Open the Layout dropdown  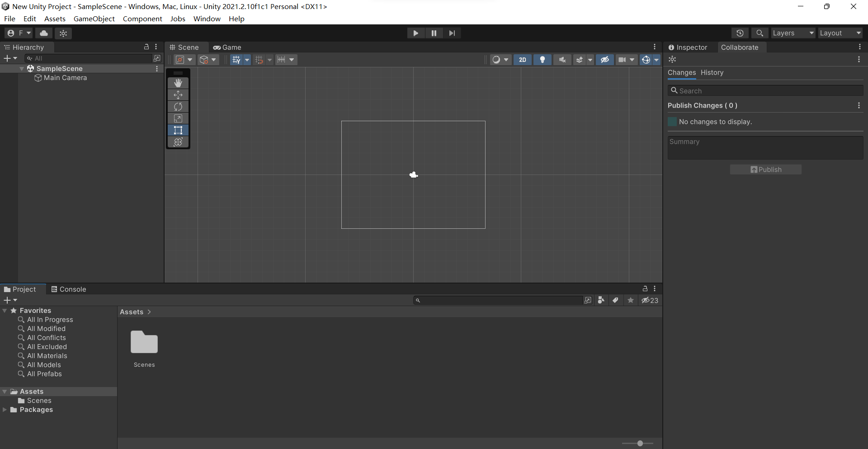click(x=840, y=33)
